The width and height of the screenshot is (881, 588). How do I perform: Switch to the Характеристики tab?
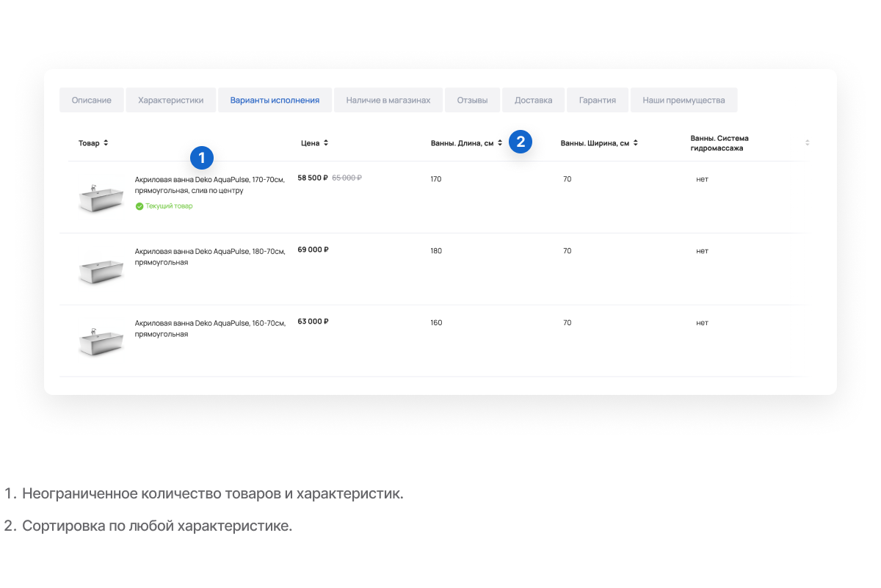tap(171, 101)
